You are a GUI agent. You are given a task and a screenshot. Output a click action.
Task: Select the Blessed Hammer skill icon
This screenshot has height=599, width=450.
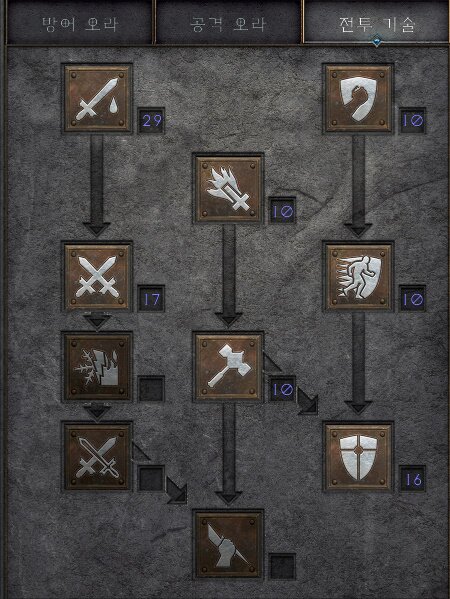point(228,367)
